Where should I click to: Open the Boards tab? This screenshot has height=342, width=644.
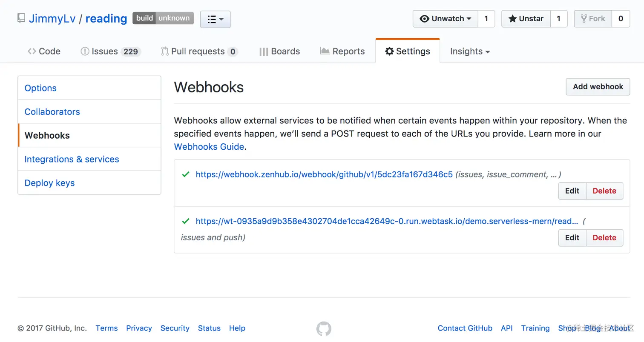[279, 51]
